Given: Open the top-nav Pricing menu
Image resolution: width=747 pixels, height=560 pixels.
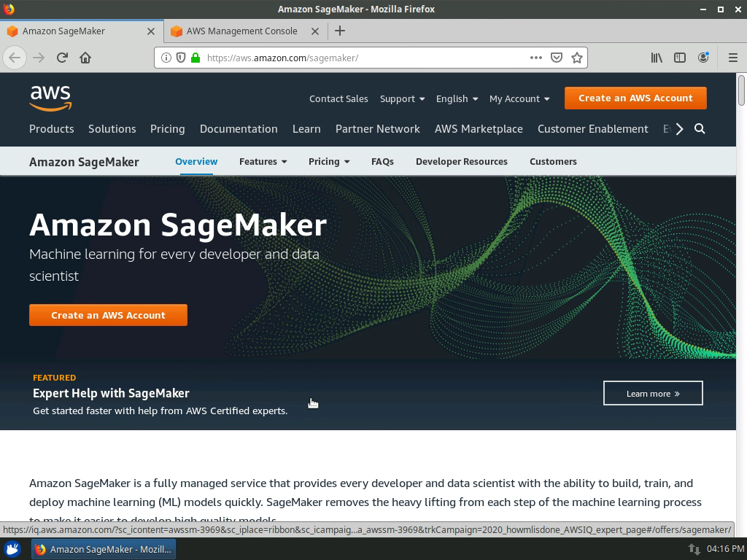Looking at the screenshot, I should [x=167, y=128].
